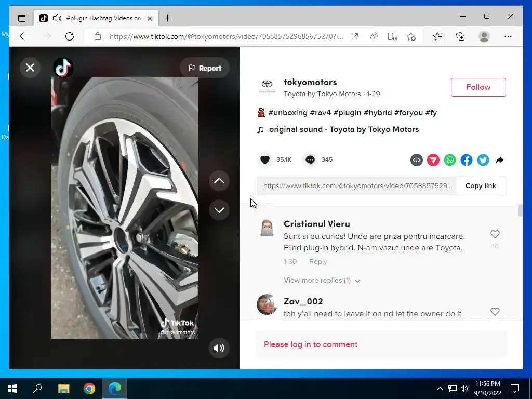The height and width of the screenshot is (399, 532).
Task: Share the video to Twitter
Action: [x=483, y=160]
